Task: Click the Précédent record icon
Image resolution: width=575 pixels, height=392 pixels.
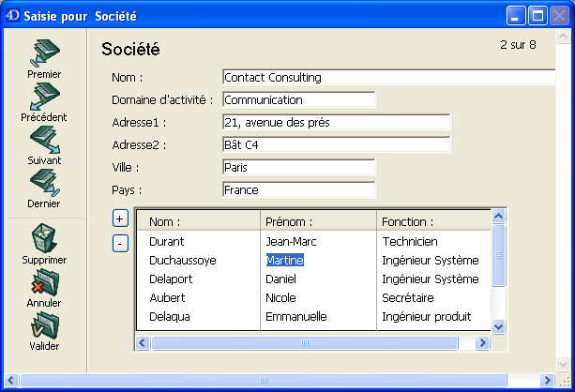Action: coord(44,98)
